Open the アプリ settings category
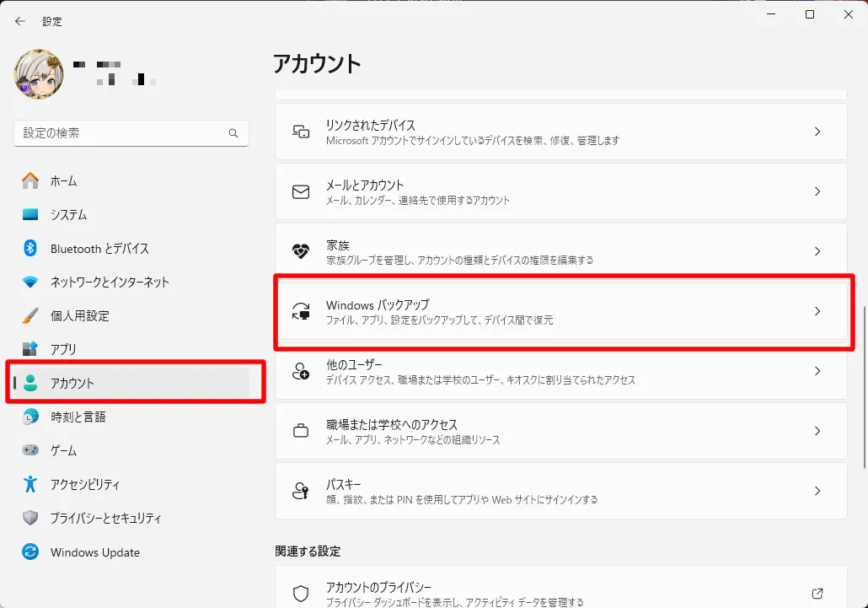Image resolution: width=868 pixels, height=608 pixels. coord(63,349)
